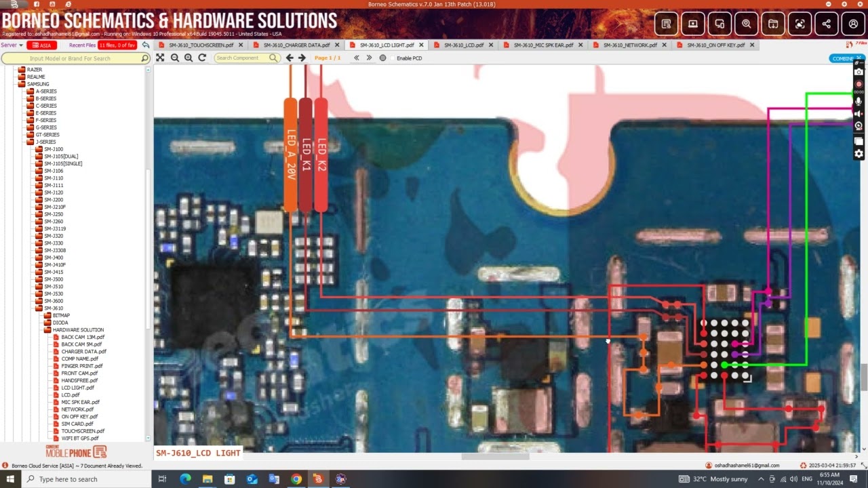Click the back arrow beside Recent Files
Viewport: 868px width, 488px height.
click(x=145, y=45)
